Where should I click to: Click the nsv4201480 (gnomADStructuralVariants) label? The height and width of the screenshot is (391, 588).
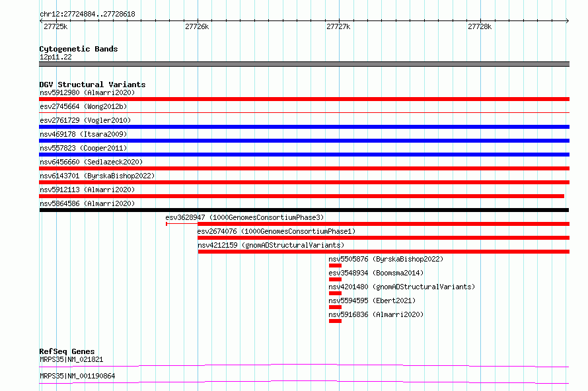(x=402, y=287)
